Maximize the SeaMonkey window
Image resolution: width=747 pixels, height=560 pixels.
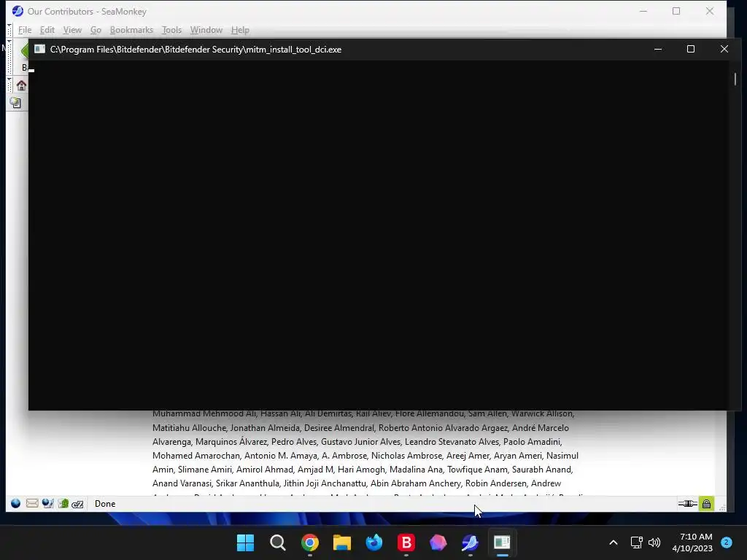click(676, 11)
